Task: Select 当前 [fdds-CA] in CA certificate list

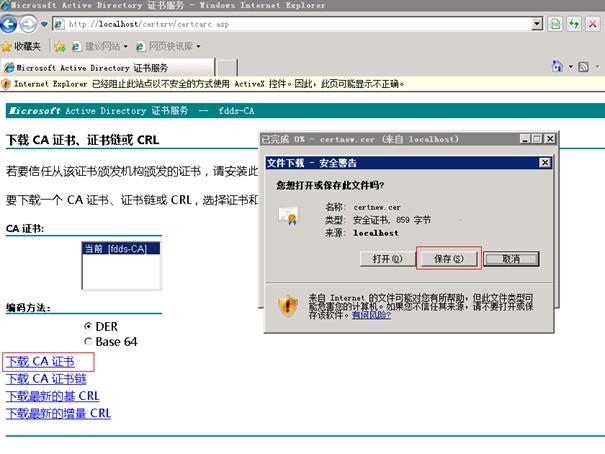Action: pos(121,249)
